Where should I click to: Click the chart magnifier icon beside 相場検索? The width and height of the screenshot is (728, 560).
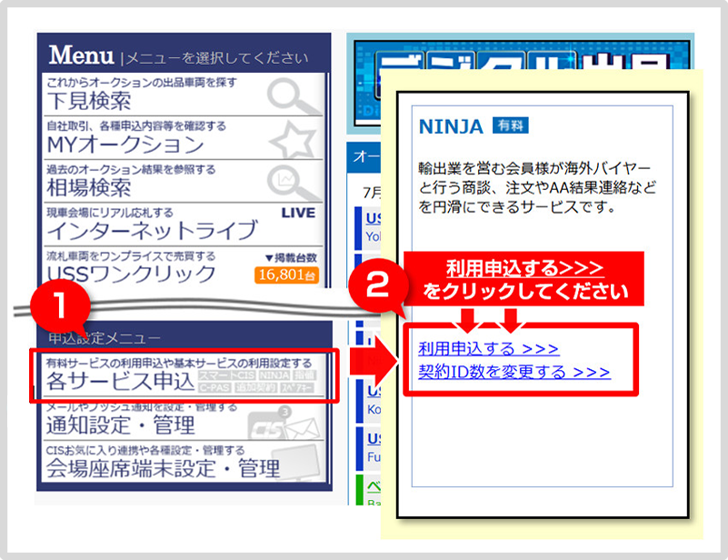(293, 182)
